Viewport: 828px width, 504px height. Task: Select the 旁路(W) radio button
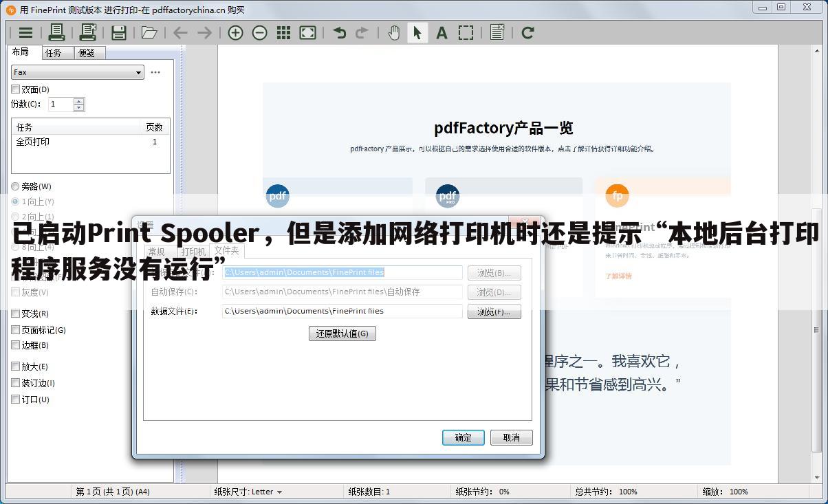coord(16,186)
